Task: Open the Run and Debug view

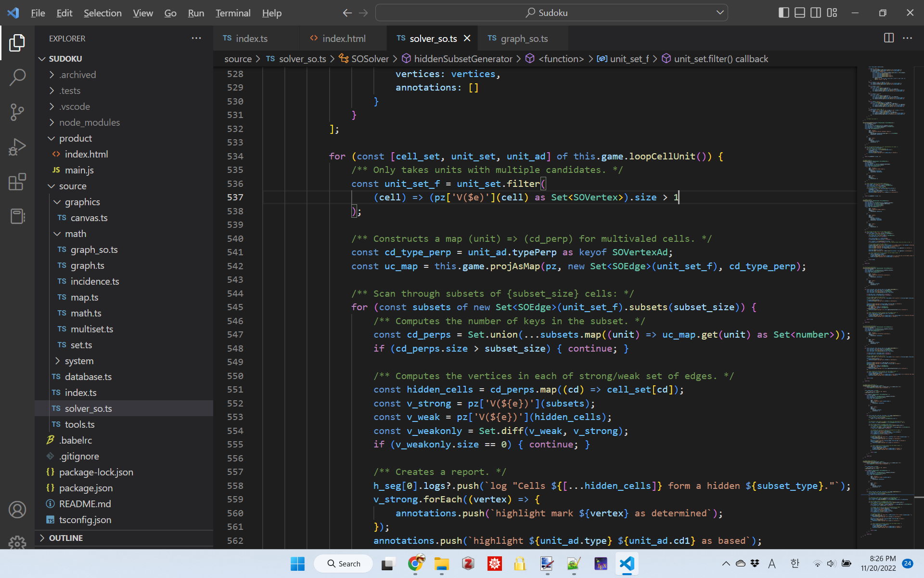Action: (x=17, y=147)
